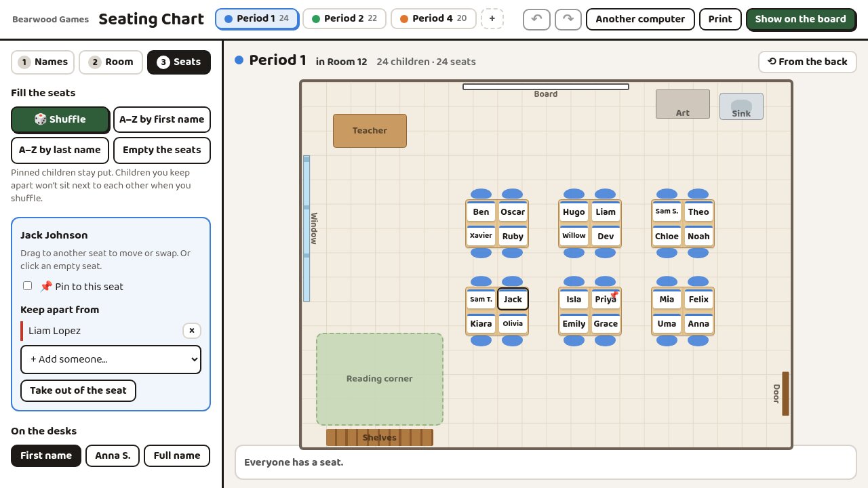The height and width of the screenshot is (488, 868).
Task: Shuffle the seats
Action: [x=60, y=119]
